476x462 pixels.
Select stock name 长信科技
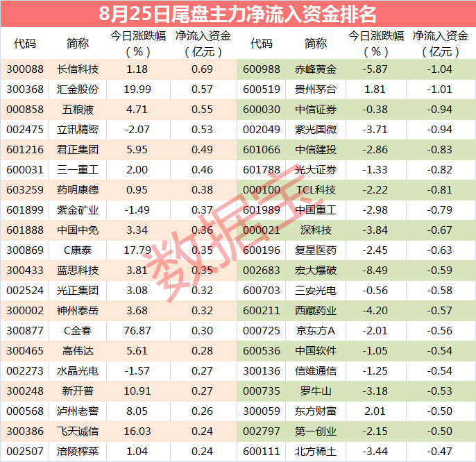[78, 69]
